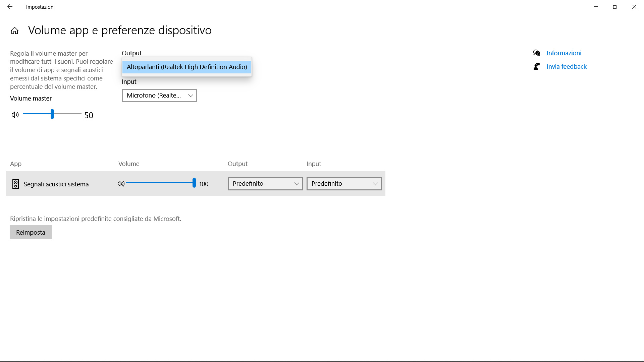Select Altoparlanti (Realtek High Definition Audio) option
Screen dimensions: 644x362
pyautogui.click(x=186, y=67)
